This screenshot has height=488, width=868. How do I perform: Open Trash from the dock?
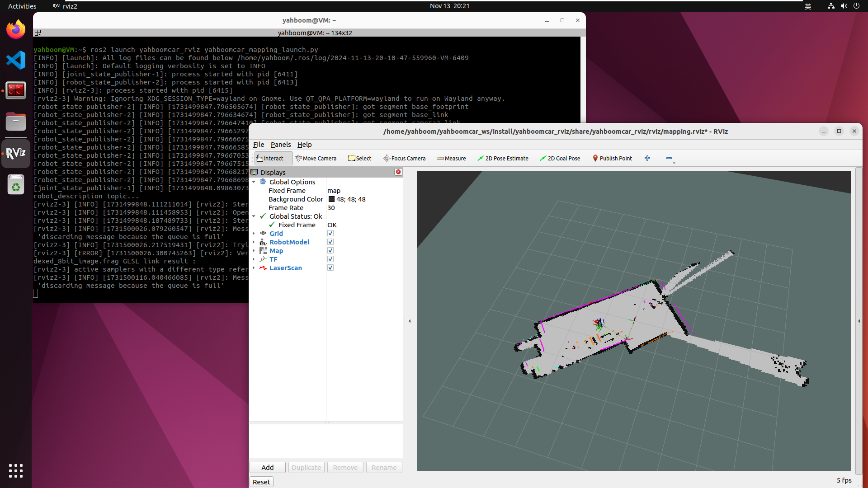pyautogui.click(x=16, y=184)
